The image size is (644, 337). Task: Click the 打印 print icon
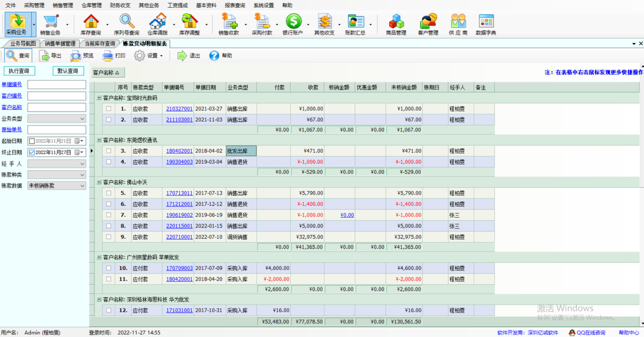[107, 55]
